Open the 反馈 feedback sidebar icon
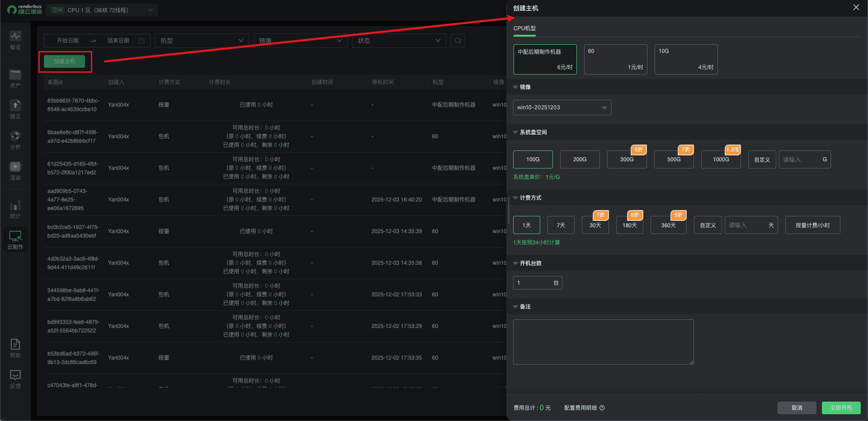 15,379
